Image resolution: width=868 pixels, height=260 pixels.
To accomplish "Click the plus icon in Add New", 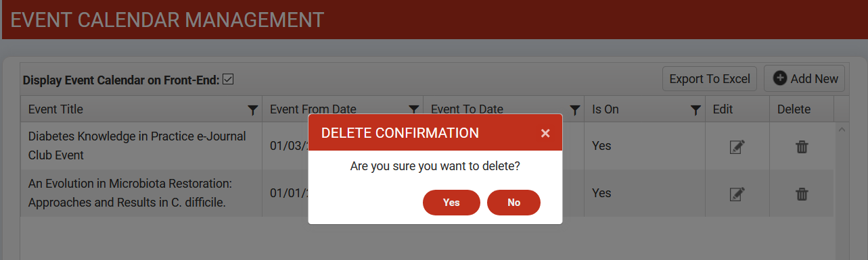I will pyautogui.click(x=780, y=78).
